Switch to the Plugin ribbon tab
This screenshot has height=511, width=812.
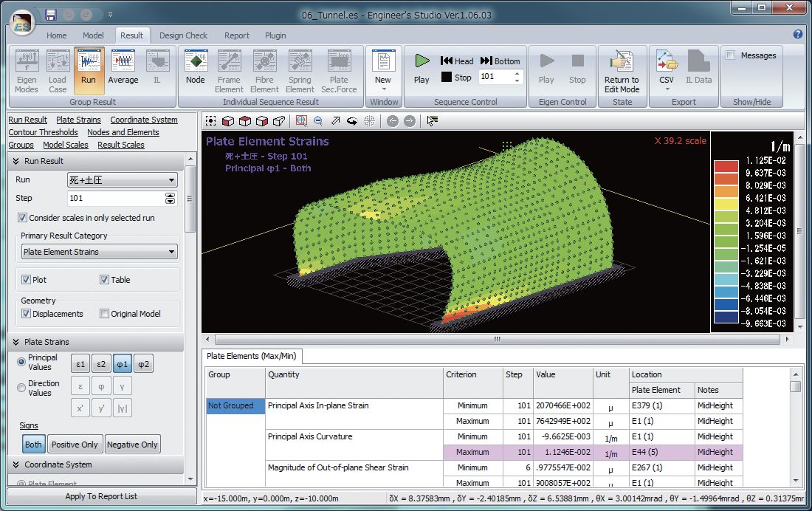pyautogui.click(x=275, y=35)
